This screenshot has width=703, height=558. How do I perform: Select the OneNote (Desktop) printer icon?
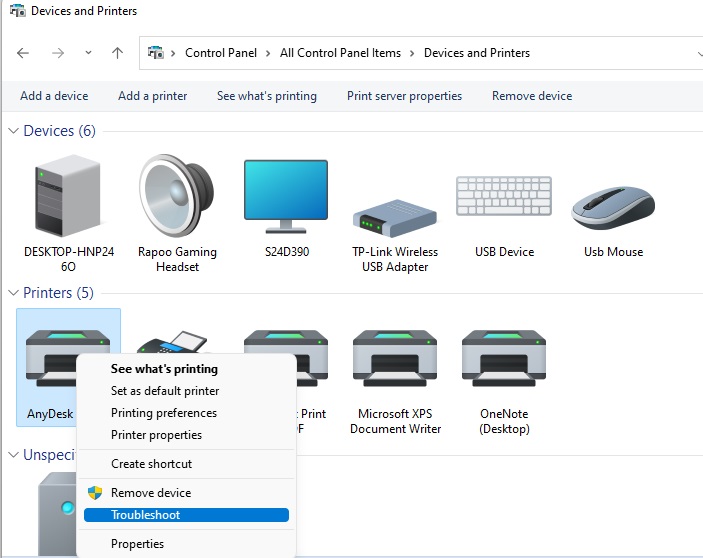pos(504,358)
